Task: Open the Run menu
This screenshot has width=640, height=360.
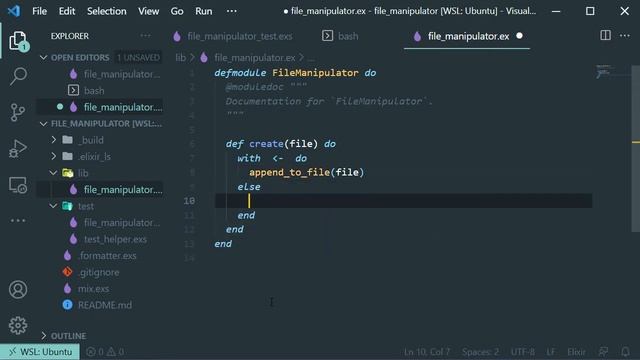Action: 204,11
